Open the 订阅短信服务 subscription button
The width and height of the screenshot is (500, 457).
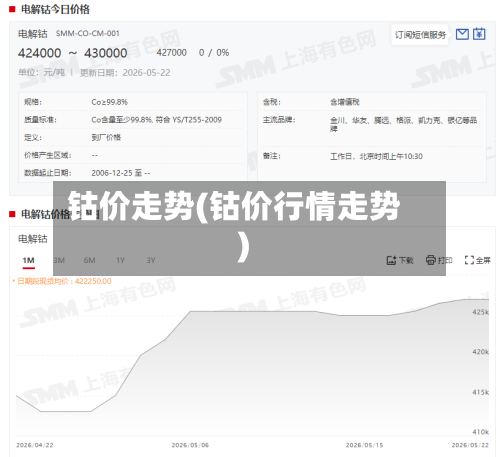[420, 35]
